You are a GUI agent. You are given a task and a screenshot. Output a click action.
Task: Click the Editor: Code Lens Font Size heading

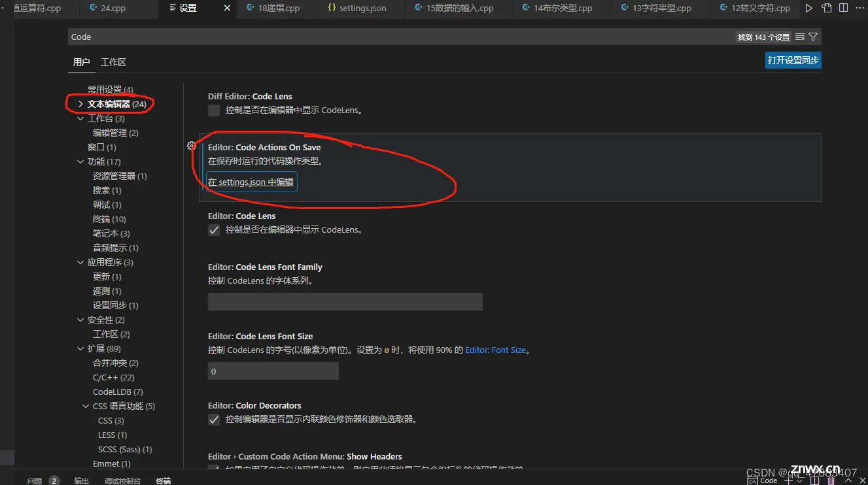(x=260, y=336)
